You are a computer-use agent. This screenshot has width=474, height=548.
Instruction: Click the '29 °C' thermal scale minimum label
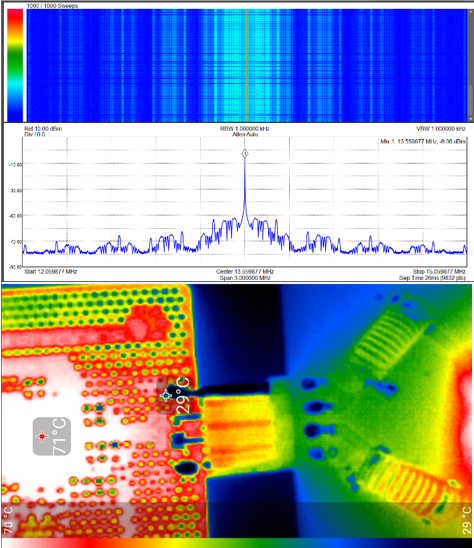point(466,520)
